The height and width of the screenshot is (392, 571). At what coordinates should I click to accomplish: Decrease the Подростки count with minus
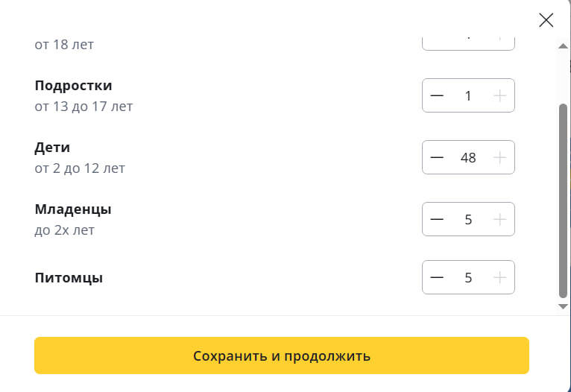[x=437, y=95]
